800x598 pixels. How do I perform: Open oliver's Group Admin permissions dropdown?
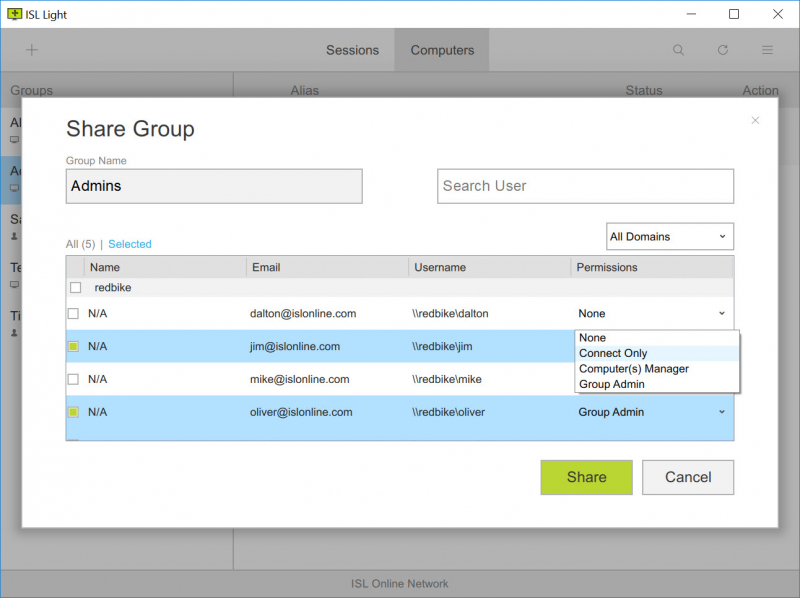(x=652, y=412)
